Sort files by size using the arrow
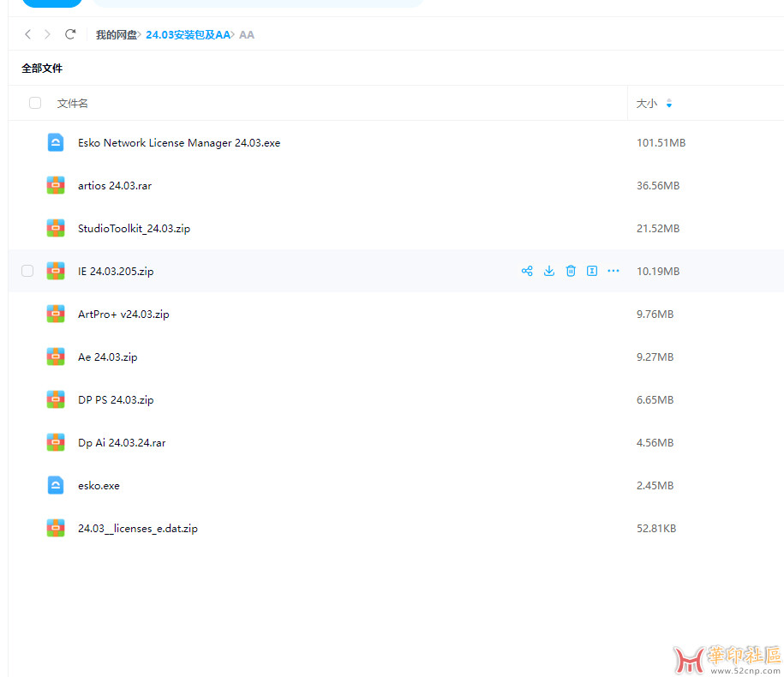 pos(669,104)
